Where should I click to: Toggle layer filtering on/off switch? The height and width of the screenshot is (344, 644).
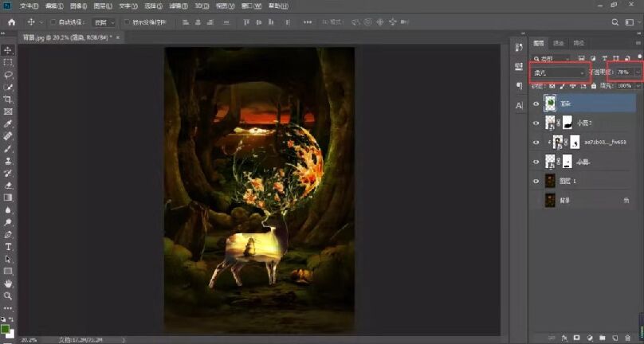(x=640, y=57)
